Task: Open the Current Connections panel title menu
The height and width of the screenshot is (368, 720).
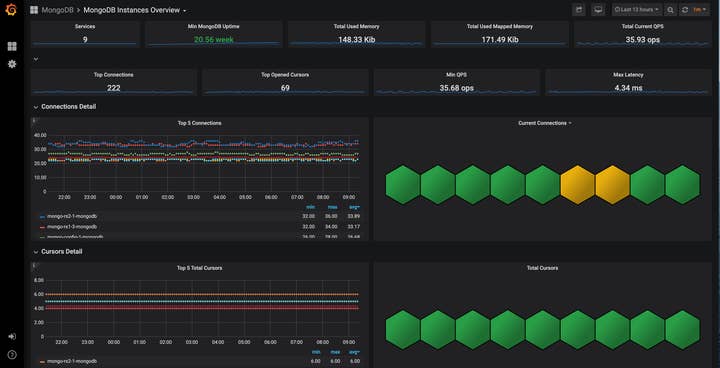Action: pyautogui.click(x=545, y=123)
